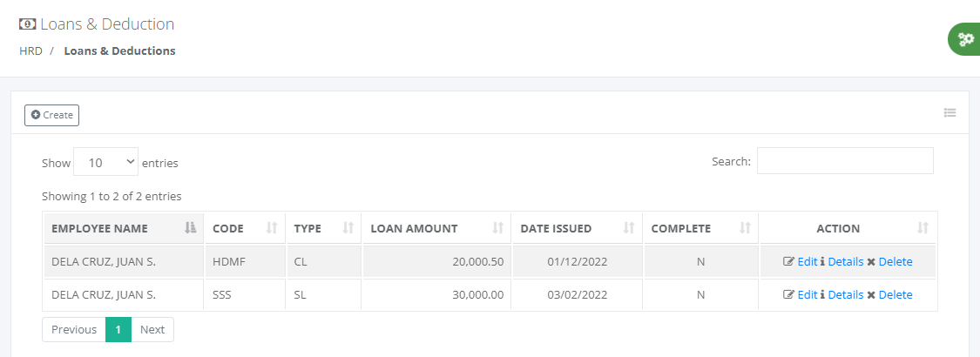
Task: Select page 1 in pagination
Action: 118,329
